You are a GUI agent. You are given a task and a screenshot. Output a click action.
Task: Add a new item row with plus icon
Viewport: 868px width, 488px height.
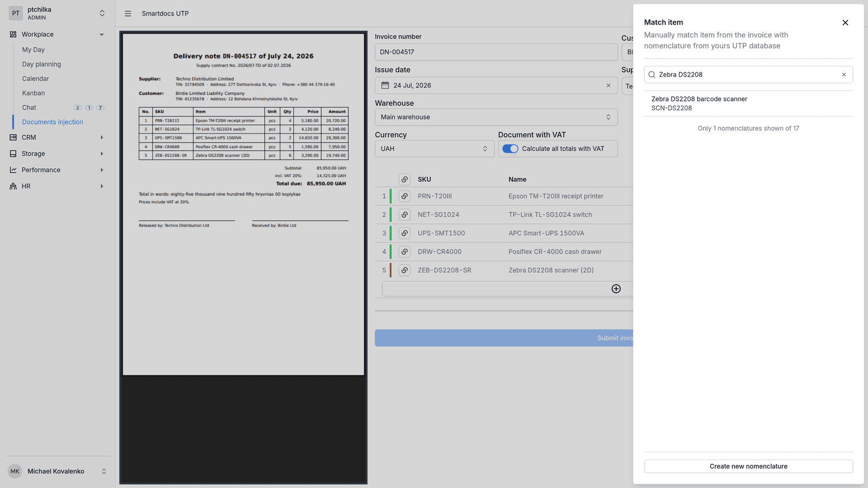click(x=616, y=289)
